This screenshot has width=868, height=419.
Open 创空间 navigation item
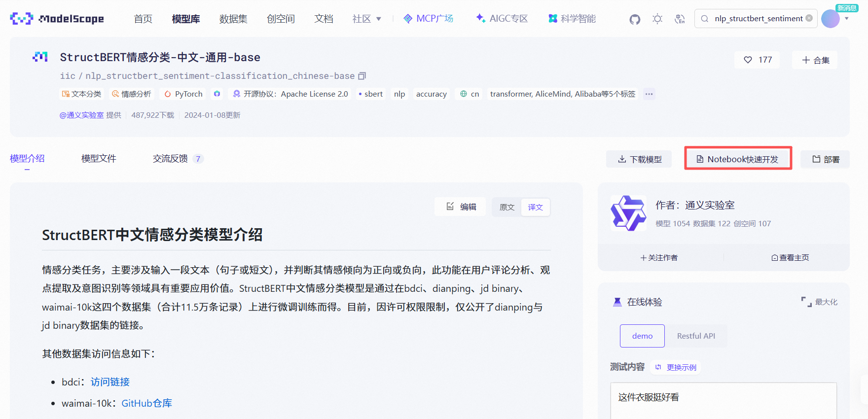click(281, 19)
